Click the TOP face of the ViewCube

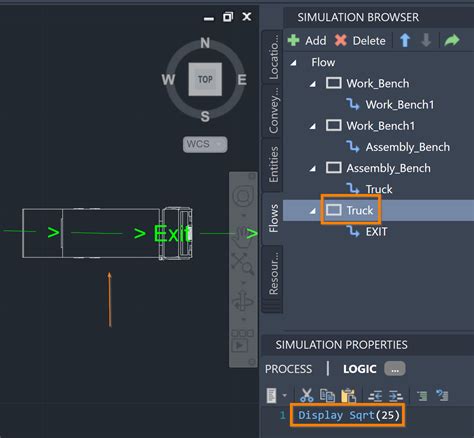coord(205,79)
